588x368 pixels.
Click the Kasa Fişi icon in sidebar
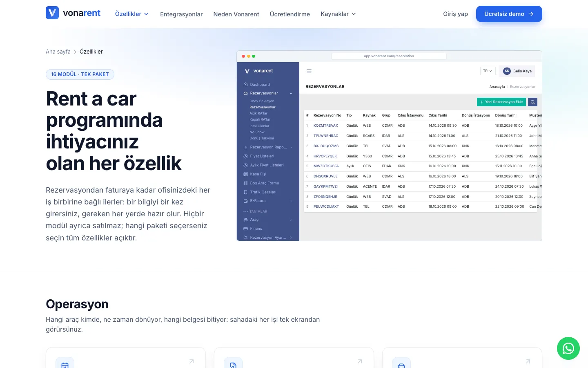pos(246,174)
